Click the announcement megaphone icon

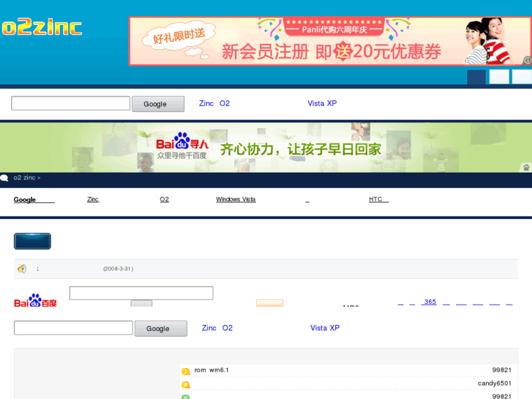pyautogui.click(x=22, y=269)
